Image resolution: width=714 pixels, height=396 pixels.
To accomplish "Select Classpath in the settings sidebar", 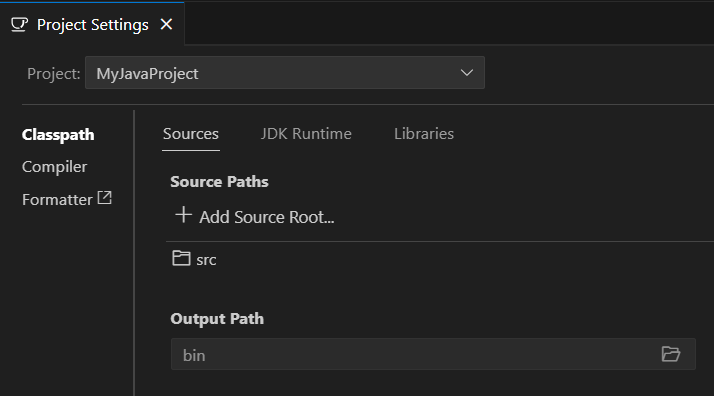I will (x=58, y=135).
